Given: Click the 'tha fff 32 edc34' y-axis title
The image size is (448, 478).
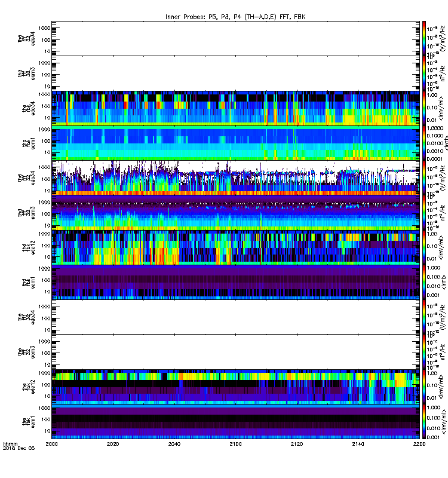Looking at the screenshot, I should coord(26,38).
